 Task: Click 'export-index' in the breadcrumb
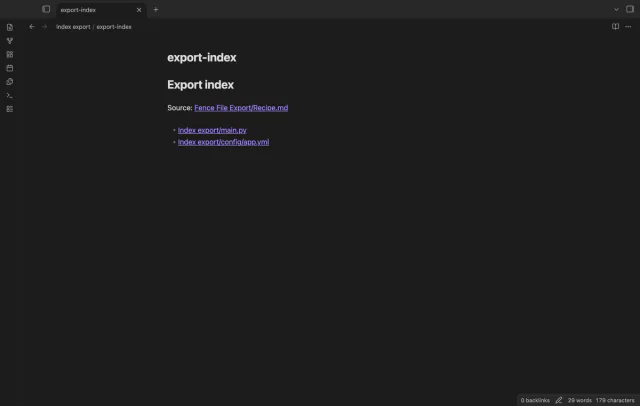coord(114,27)
